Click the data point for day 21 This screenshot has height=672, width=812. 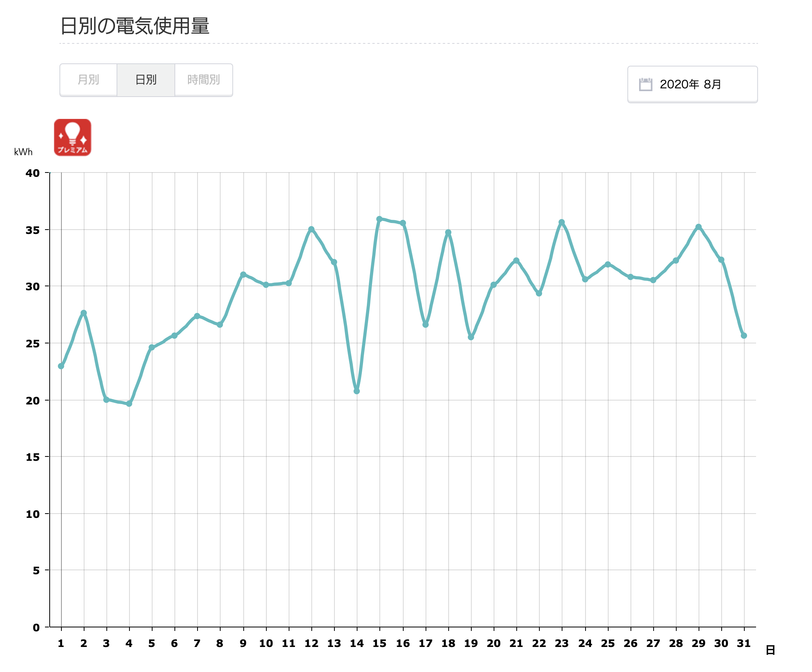516,261
